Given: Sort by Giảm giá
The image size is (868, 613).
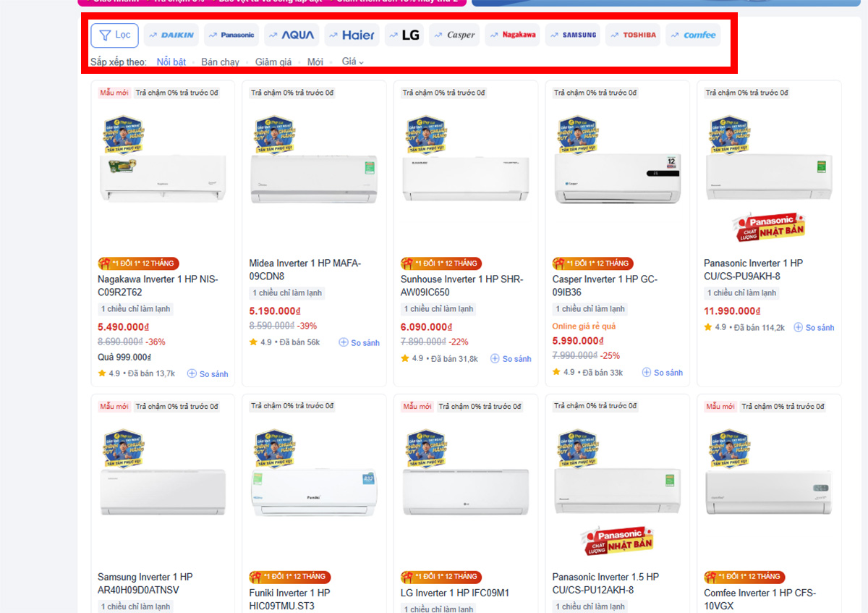Looking at the screenshot, I should click(x=273, y=62).
